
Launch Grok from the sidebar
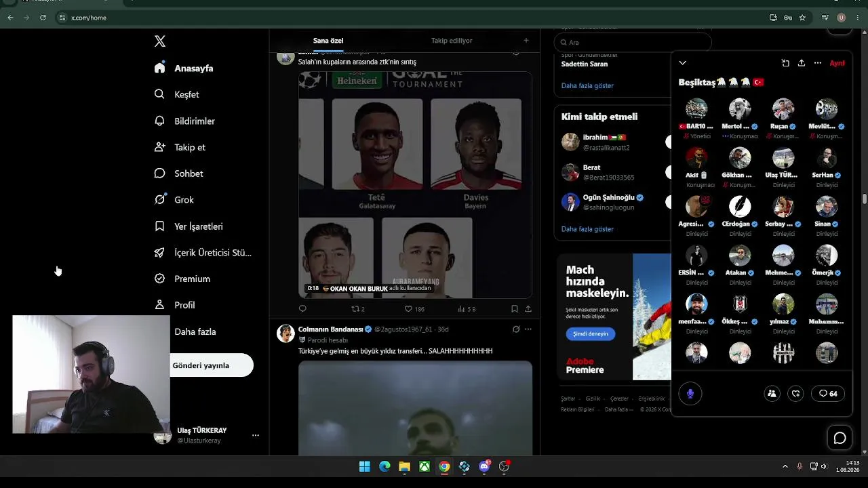[x=174, y=200]
